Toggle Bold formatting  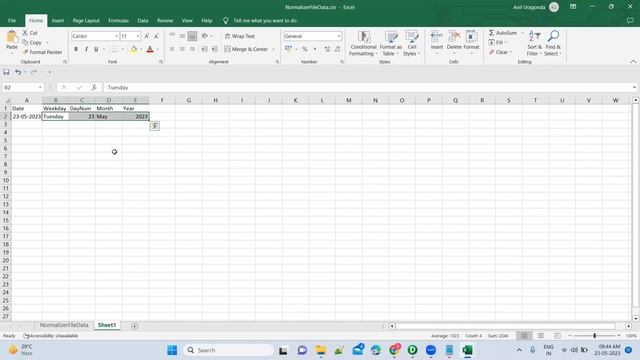click(x=76, y=49)
